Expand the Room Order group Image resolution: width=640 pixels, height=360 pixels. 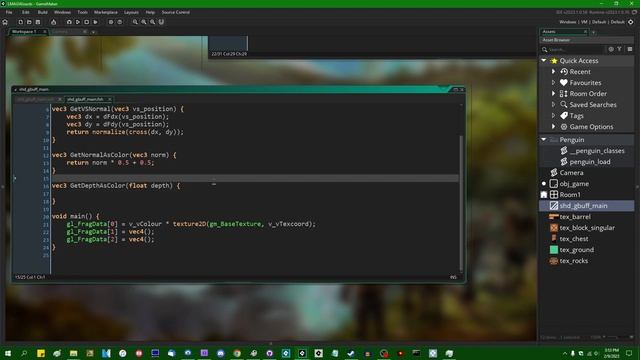553,93
